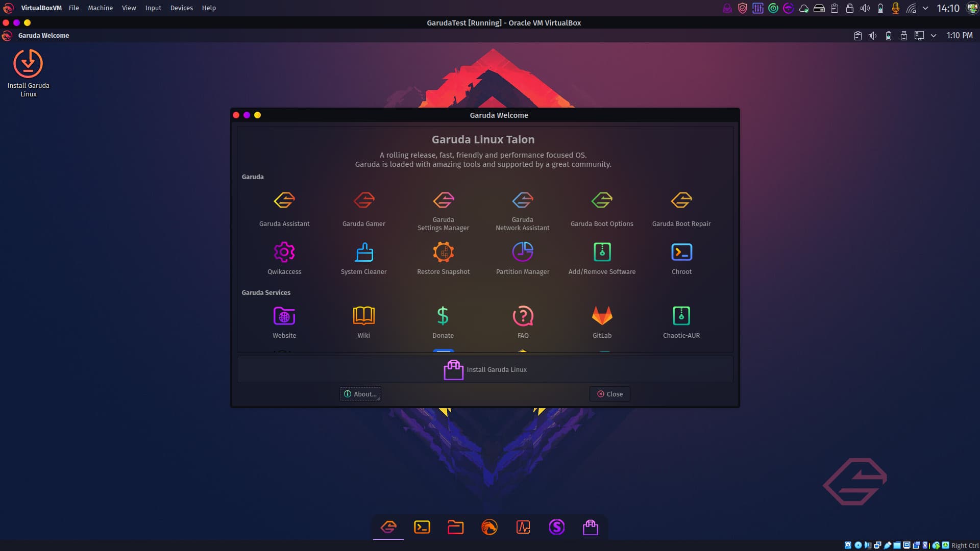
Task: Click host user avatar in top-right corner
Action: pos(972,8)
